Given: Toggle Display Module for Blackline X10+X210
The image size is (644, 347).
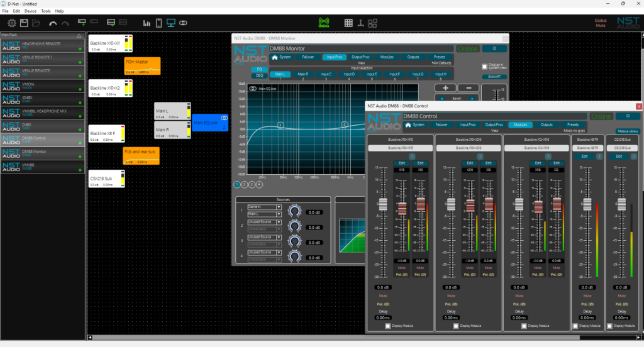Looking at the screenshot, I should click(456, 326).
